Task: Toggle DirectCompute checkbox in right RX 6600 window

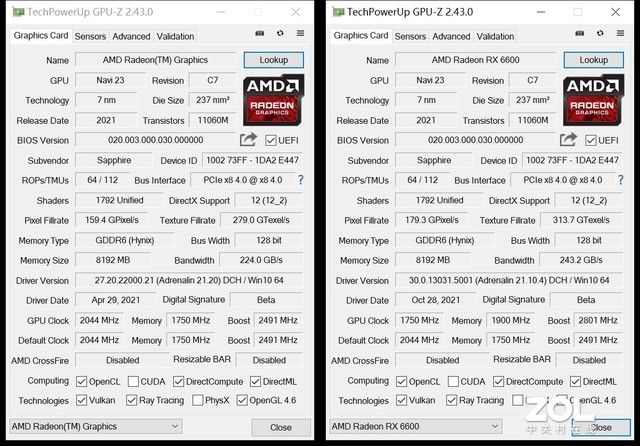Action: pyautogui.click(x=498, y=382)
